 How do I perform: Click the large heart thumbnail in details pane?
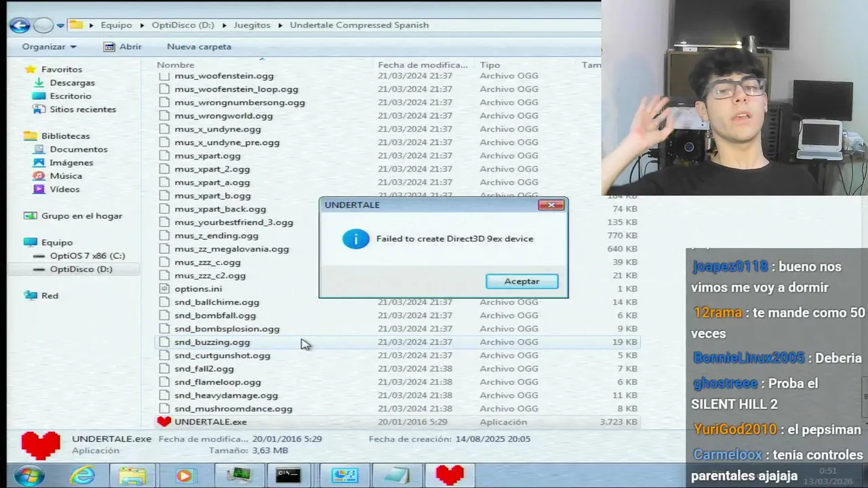click(x=41, y=445)
